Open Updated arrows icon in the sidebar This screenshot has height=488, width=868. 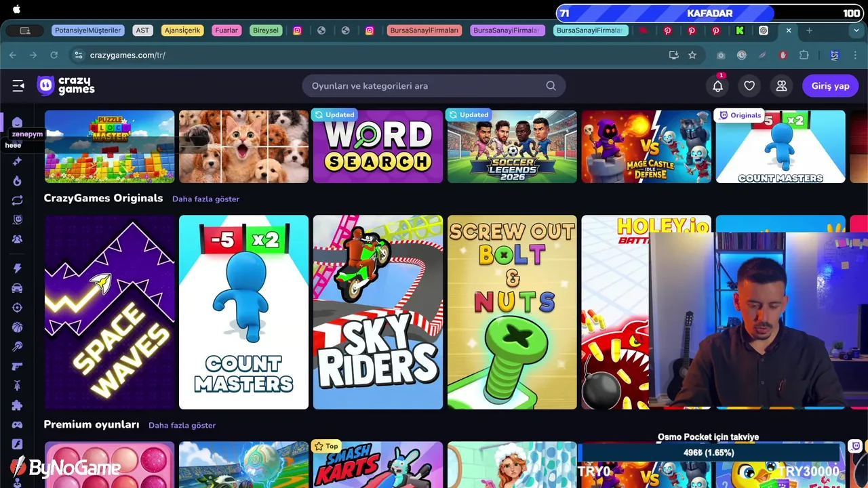pos(17,201)
